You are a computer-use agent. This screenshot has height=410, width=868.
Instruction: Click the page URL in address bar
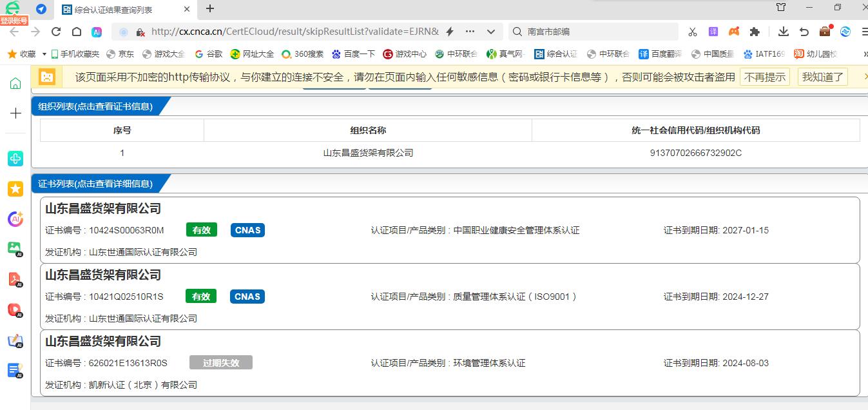[x=294, y=32]
